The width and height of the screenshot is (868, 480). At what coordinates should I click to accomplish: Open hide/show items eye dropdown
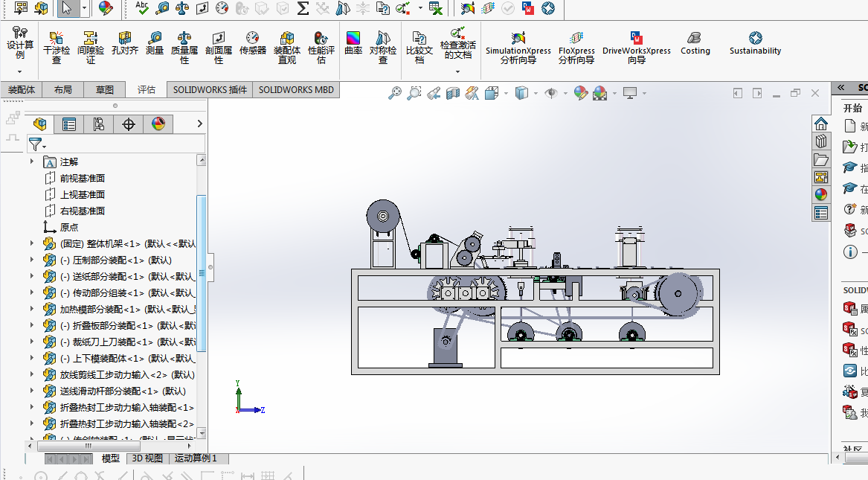click(565, 93)
